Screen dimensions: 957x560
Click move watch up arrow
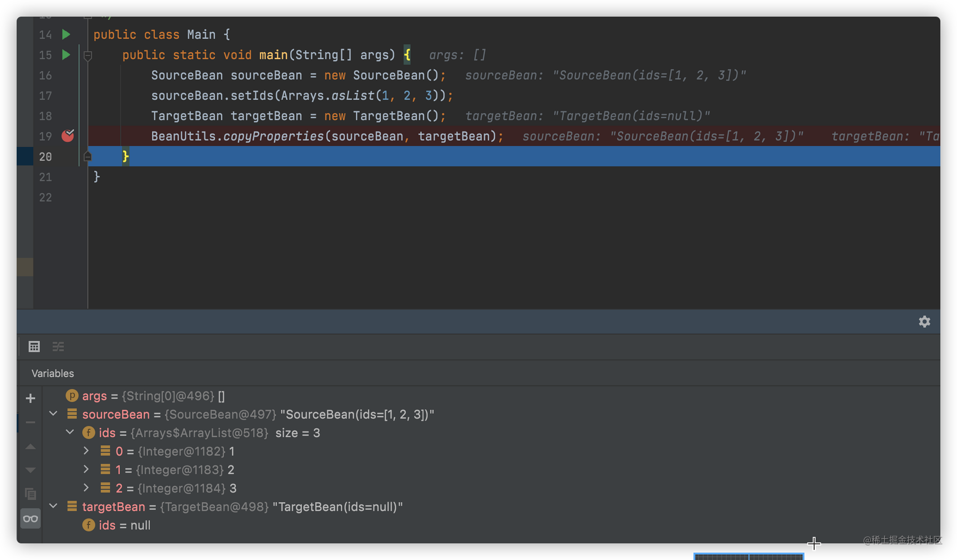tap(30, 447)
